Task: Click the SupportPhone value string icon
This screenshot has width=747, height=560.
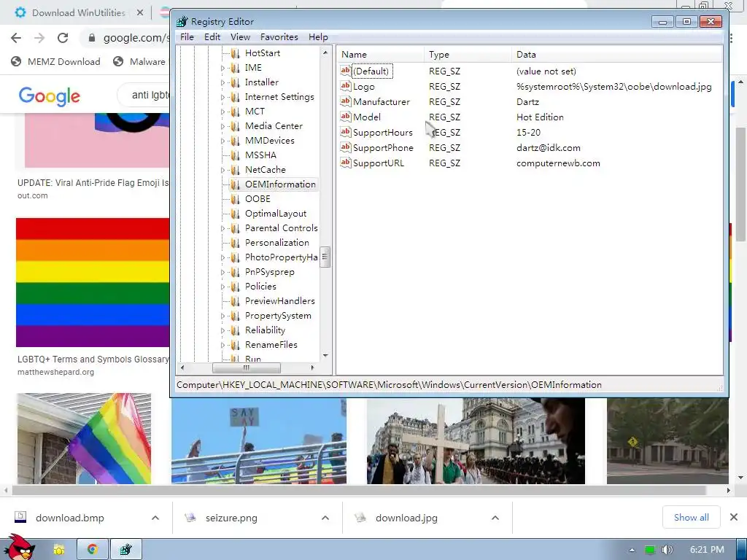Action: point(345,147)
